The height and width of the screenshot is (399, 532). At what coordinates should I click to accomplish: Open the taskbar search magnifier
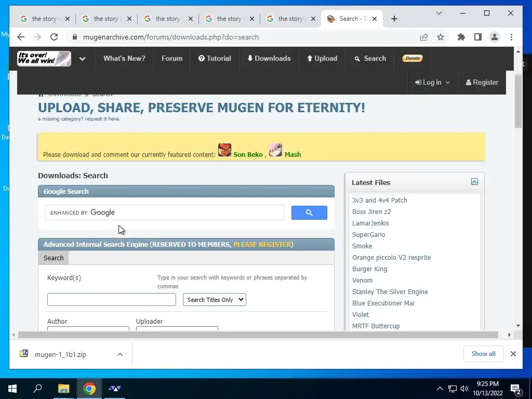[x=37, y=389]
